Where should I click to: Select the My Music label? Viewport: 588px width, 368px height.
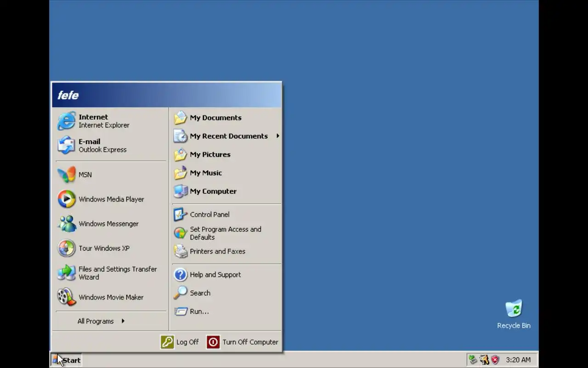206,173
